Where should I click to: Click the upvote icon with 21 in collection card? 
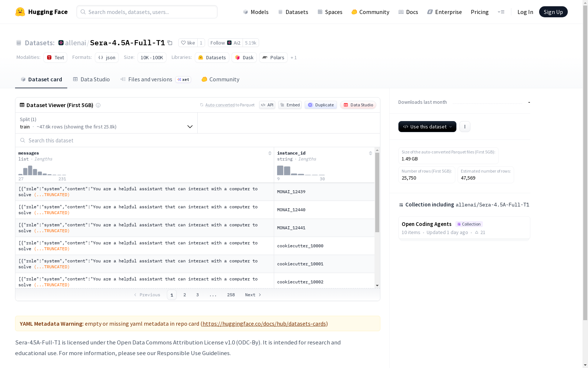[477, 232]
